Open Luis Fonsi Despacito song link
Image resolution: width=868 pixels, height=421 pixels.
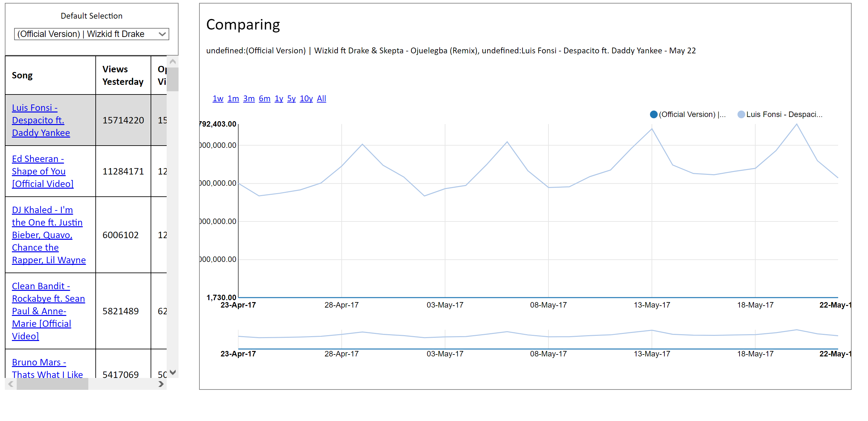click(x=41, y=121)
